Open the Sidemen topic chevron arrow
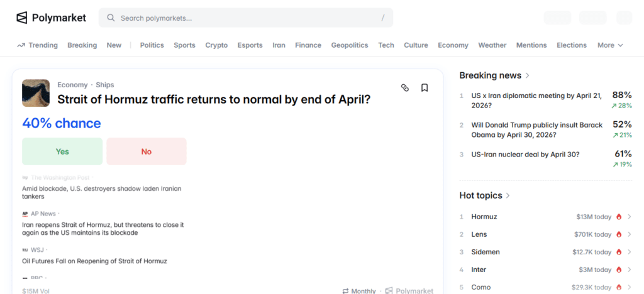 point(629,252)
